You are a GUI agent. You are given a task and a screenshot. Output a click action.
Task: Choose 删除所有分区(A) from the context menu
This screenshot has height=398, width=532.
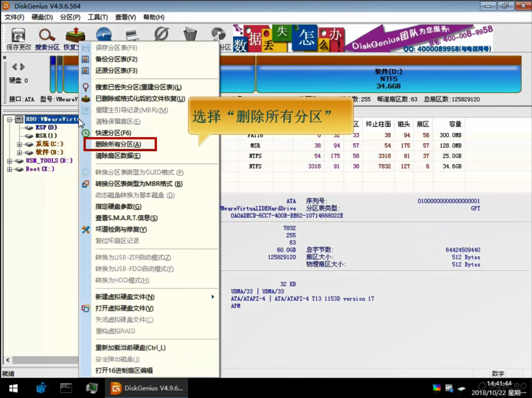coord(118,144)
